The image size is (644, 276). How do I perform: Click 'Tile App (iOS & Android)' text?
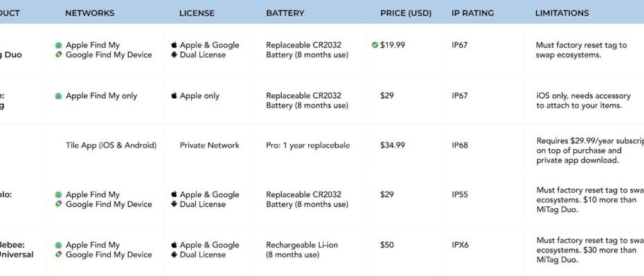click(x=111, y=145)
